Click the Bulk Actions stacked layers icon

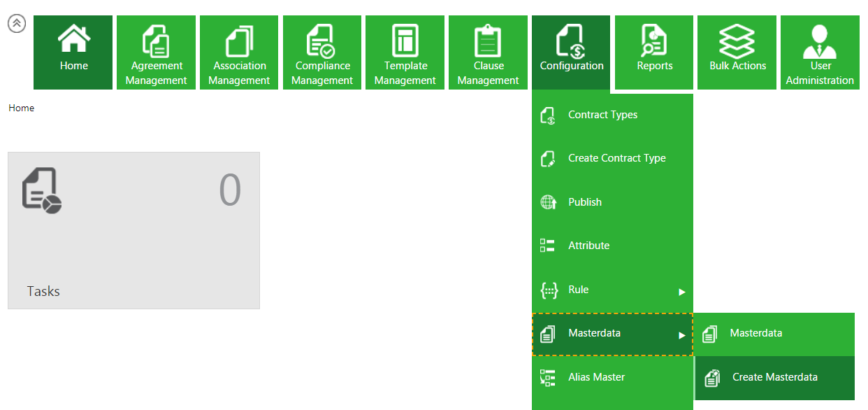click(x=737, y=41)
